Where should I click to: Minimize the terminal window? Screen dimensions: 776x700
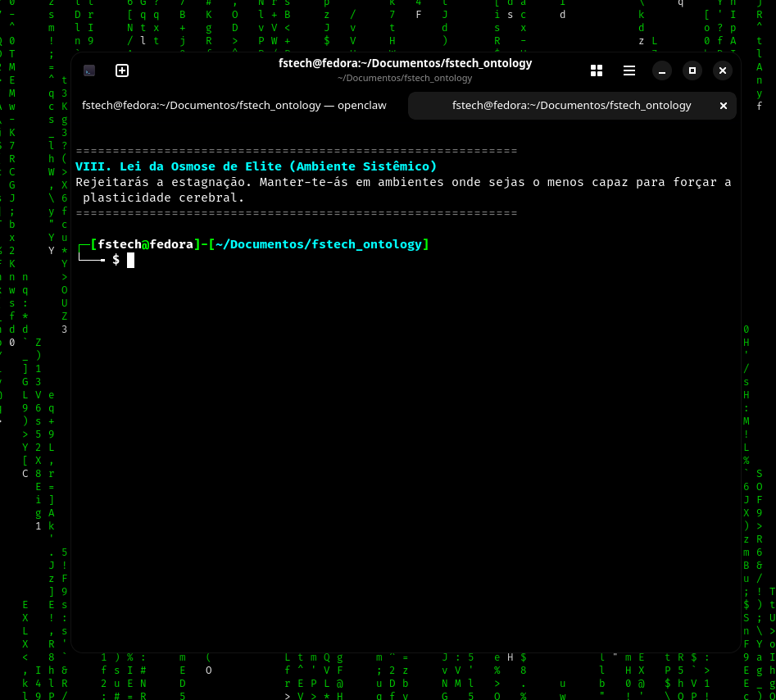click(661, 70)
